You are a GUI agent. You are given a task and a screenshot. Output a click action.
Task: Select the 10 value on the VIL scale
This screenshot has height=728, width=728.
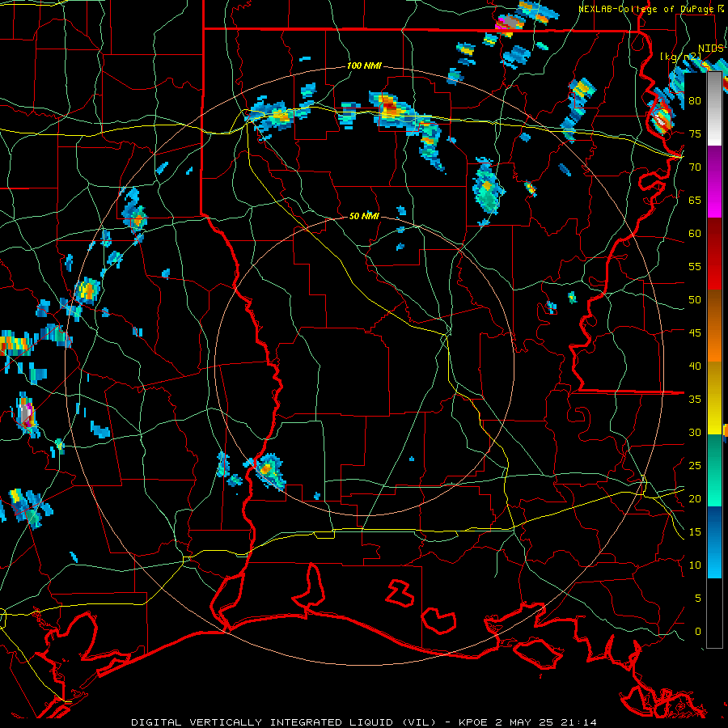click(695, 565)
